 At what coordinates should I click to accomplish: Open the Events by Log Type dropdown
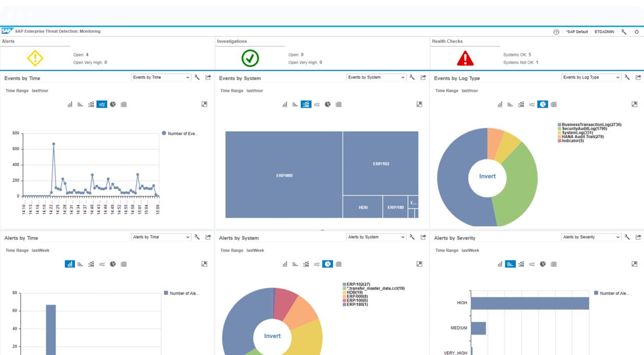click(x=591, y=77)
